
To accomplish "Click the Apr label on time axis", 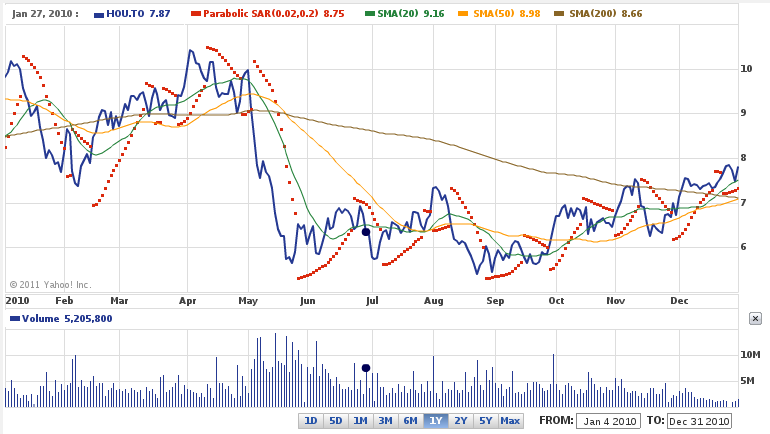I will coord(188,300).
